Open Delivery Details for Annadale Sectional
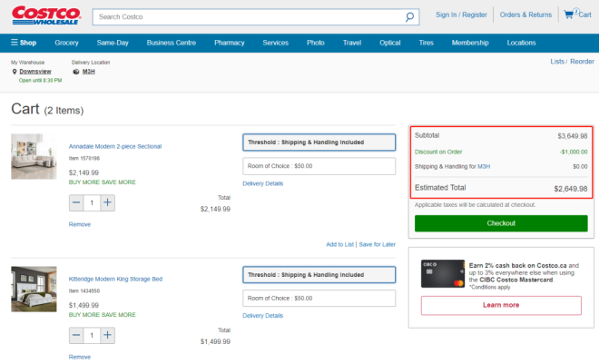599x364 pixels. tap(263, 183)
